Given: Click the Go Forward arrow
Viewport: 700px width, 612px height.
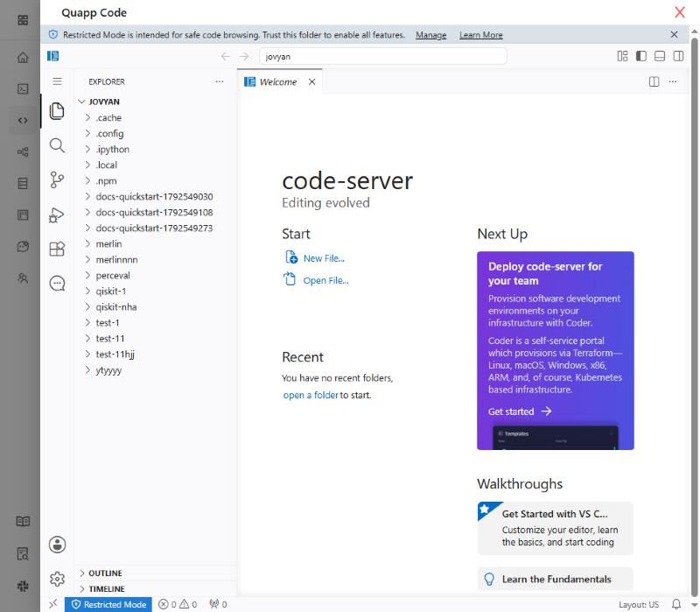Looking at the screenshot, I should 244,56.
